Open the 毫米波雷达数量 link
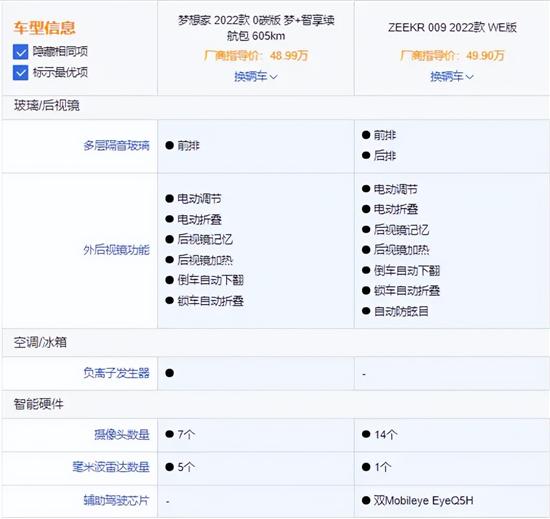 (x=111, y=467)
